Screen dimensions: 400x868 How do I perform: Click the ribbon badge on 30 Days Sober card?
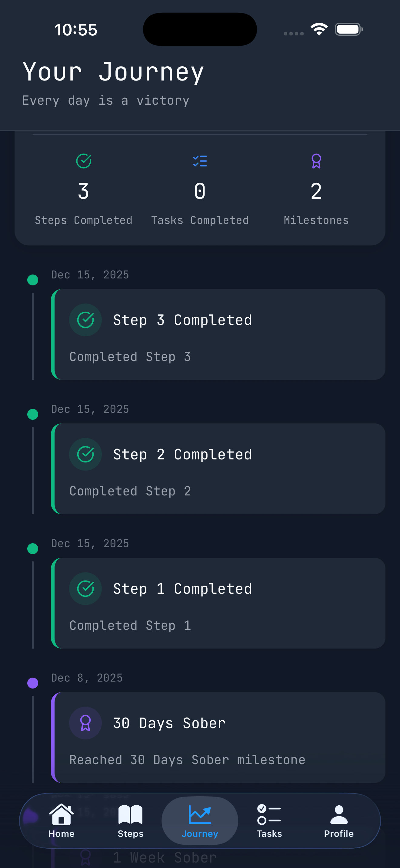coord(85,722)
